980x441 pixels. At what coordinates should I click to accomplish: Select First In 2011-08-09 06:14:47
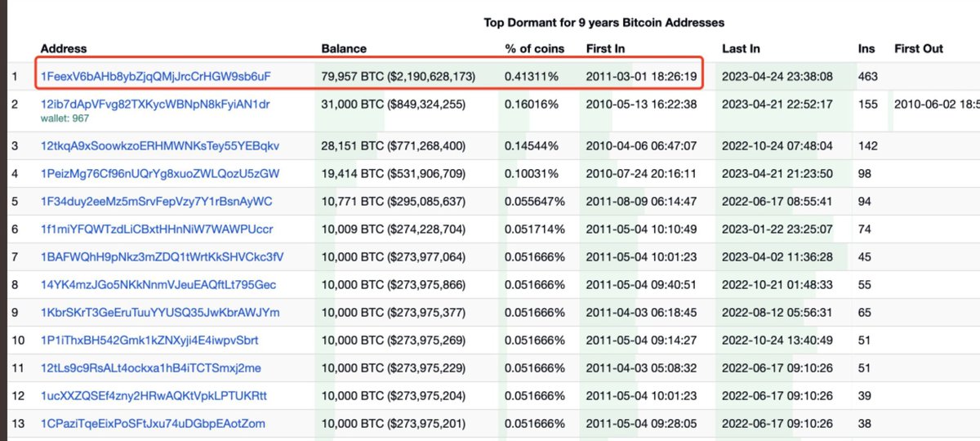coord(642,202)
